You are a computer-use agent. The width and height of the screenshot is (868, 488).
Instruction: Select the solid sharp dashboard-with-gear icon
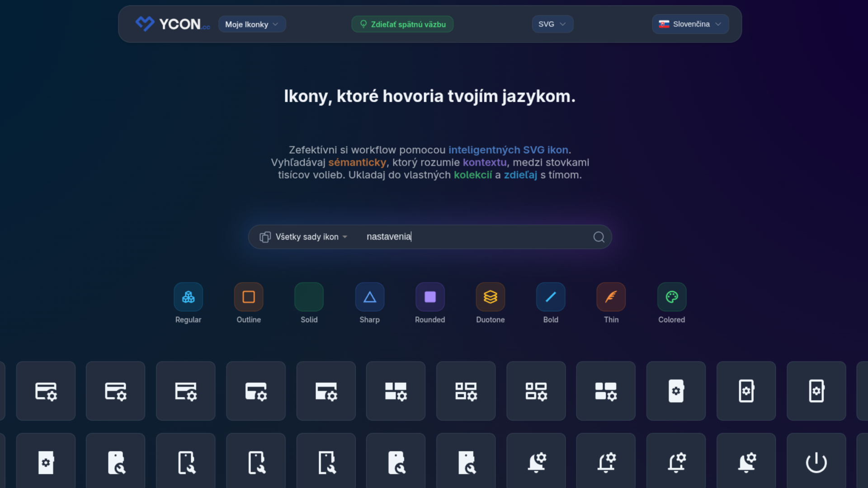coord(396,391)
